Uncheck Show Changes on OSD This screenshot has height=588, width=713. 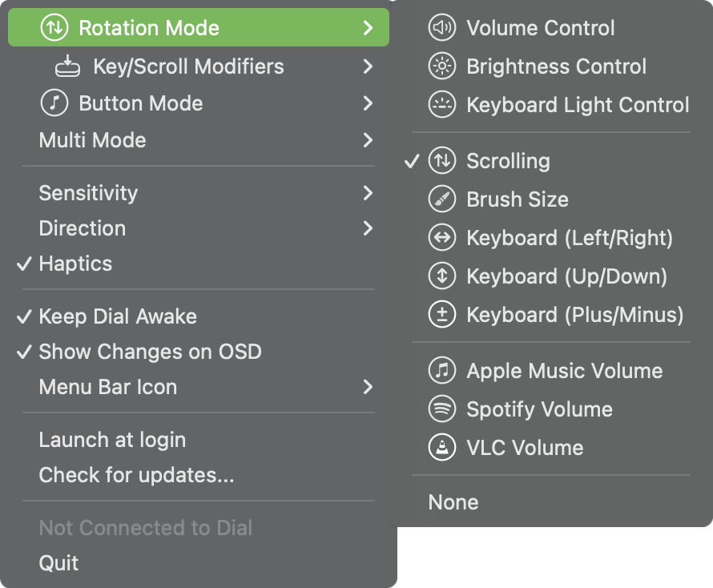point(150,352)
